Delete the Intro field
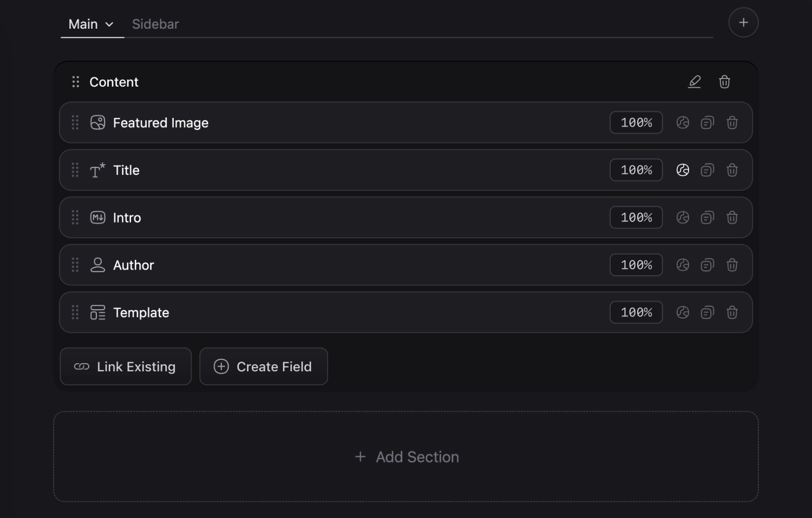The height and width of the screenshot is (518, 812). 732,217
